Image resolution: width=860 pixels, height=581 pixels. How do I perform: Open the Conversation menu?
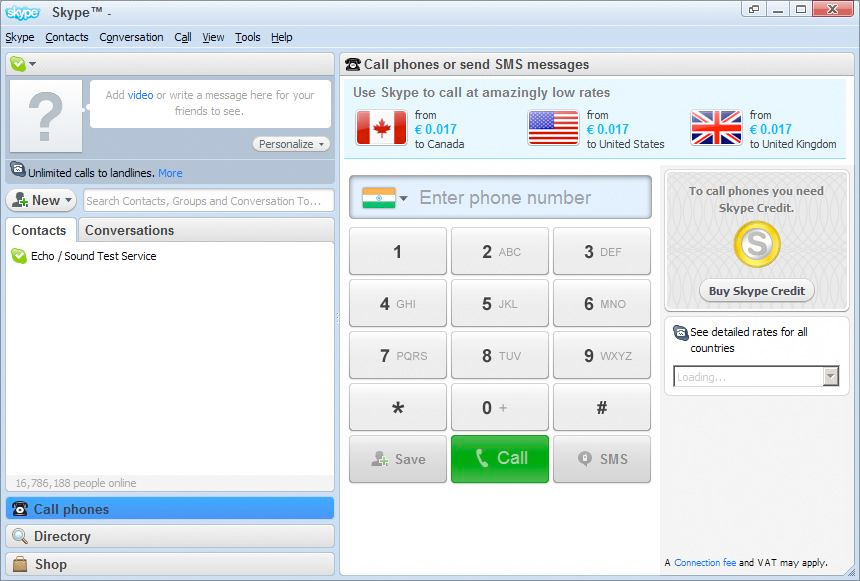click(x=131, y=37)
